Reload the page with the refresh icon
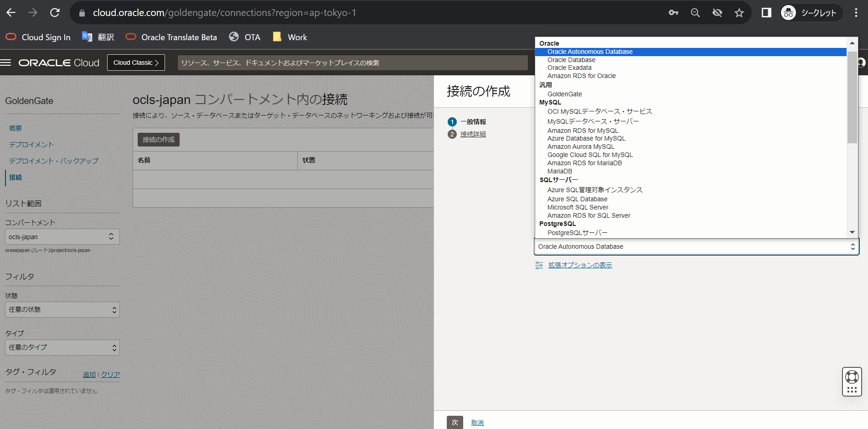The image size is (868, 429). (55, 13)
